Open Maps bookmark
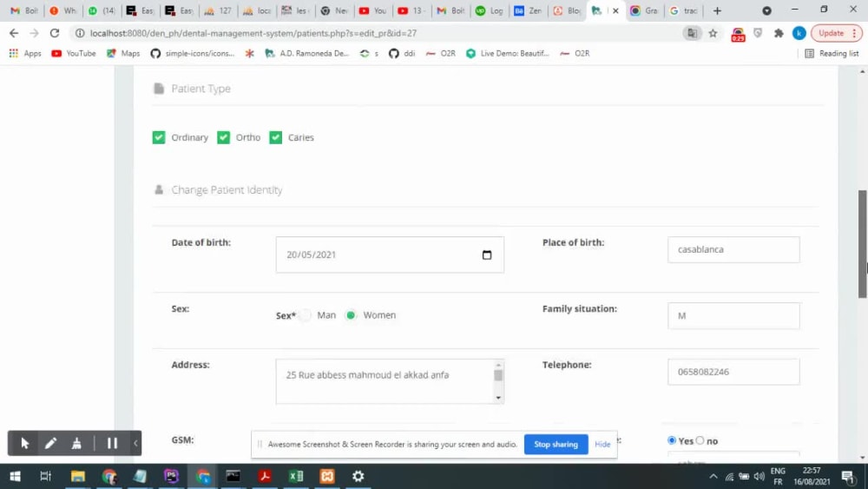This screenshot has width=868, height=489. tap(123, 53)
